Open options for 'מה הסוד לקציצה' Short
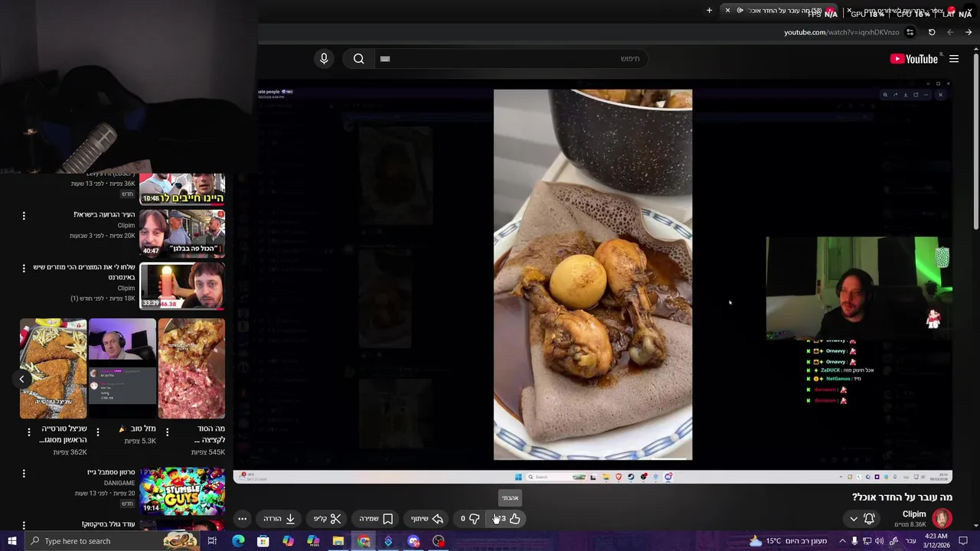Viewport: 980px width, 551px height. (167, 432)
